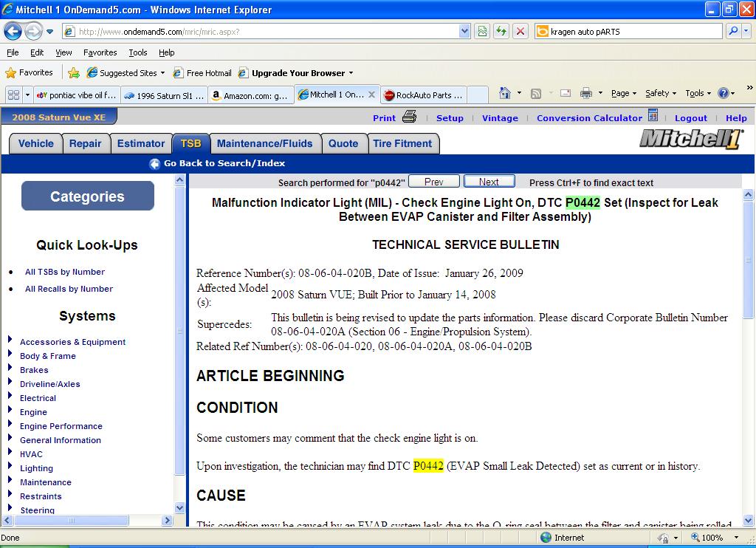The height and width of the screenshot is (548, 756).
Task: Select the Tire Fitment tab
Action: coord(402,144)
